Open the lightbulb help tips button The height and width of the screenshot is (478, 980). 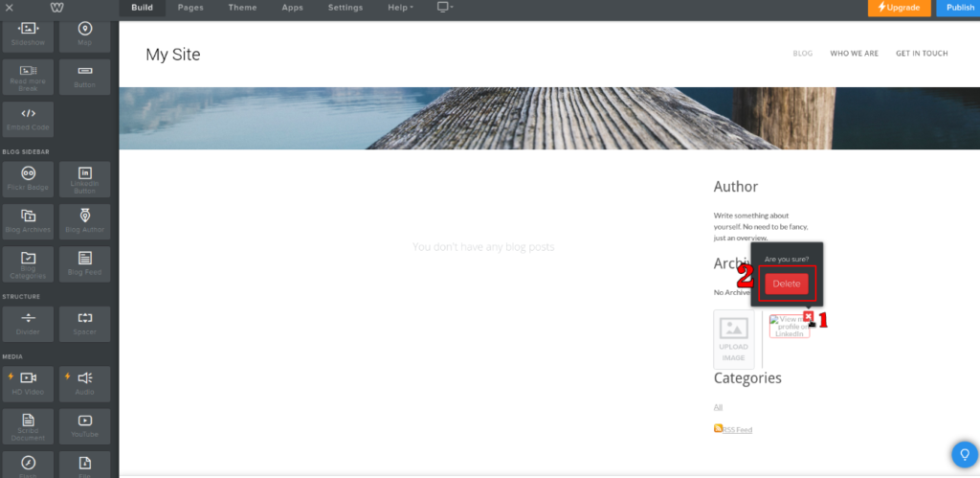tap(965, 454)
